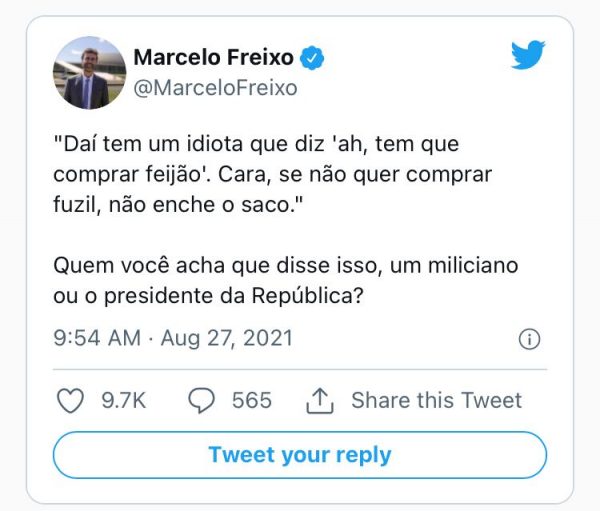Click the blue verified badge
This screenshot has width=600, height=511.
pos(313,59)
